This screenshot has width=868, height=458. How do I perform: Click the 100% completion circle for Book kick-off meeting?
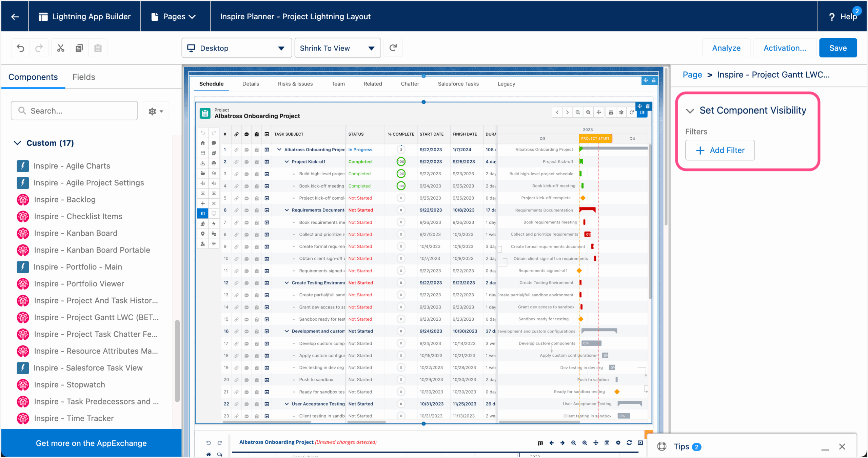click(401, 186)
